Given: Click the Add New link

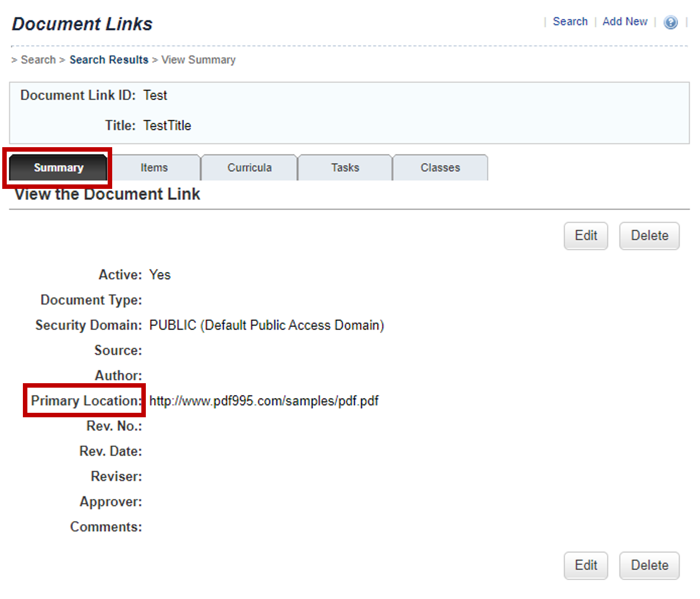Looking at the screenshot, I should pos(625,22).
